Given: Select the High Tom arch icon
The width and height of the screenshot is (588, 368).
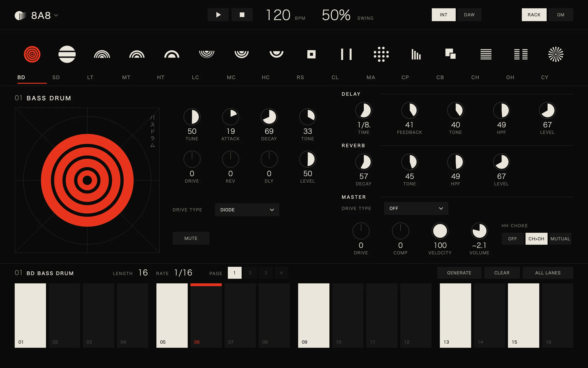Looking at the screenshot, I should tap(172, 54).
